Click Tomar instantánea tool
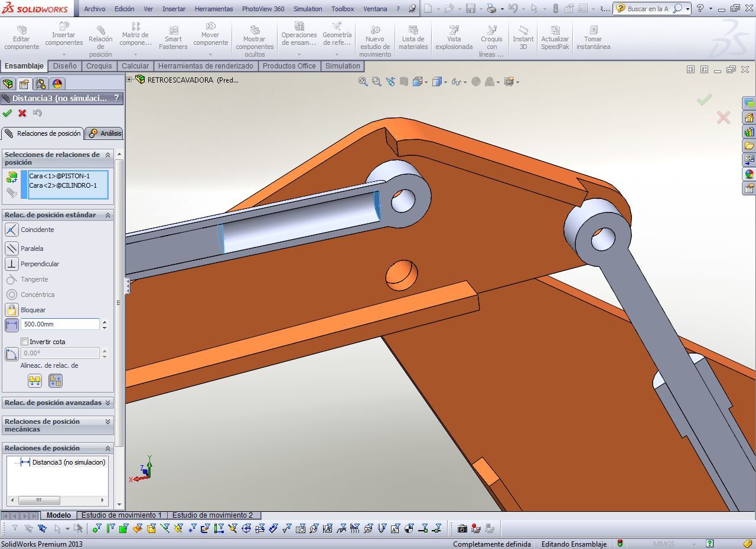756x549 pixels. tap(593, 38)
